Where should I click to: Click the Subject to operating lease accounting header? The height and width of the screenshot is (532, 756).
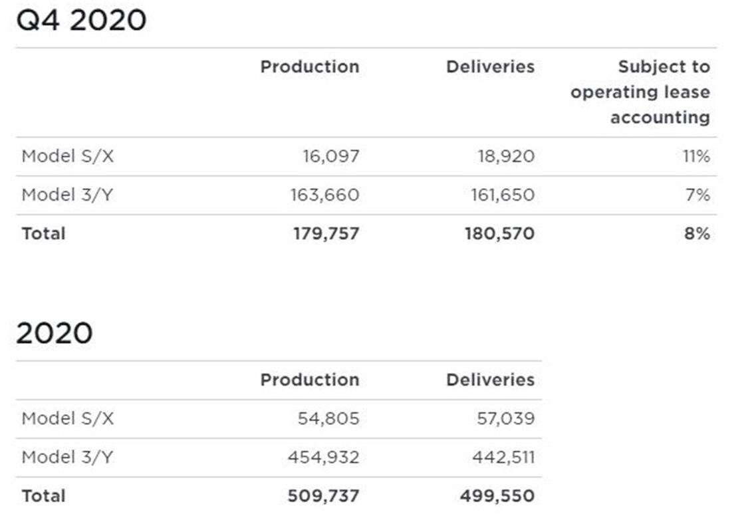(640, 92)
